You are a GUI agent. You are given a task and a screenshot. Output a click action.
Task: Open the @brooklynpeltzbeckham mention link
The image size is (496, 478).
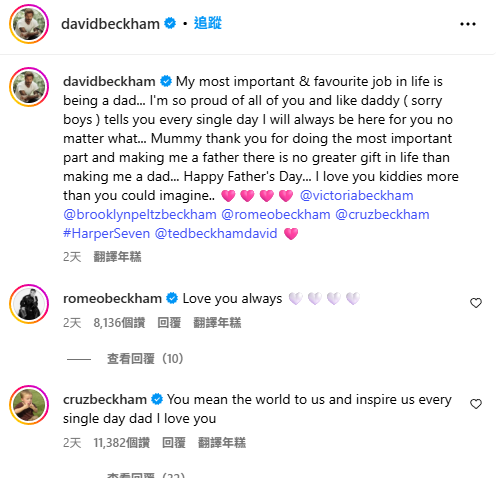coord(140,214)
